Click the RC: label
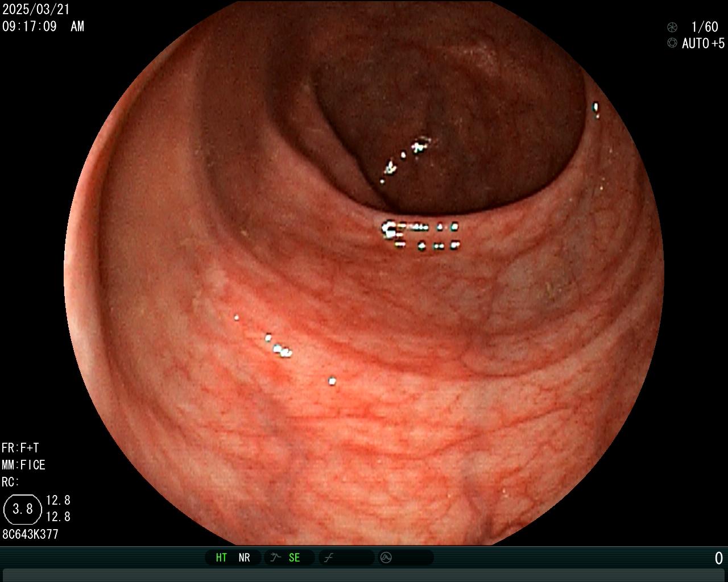Viewport: 728px width, 582px height. pyautogui.click(x=10, y=482)
